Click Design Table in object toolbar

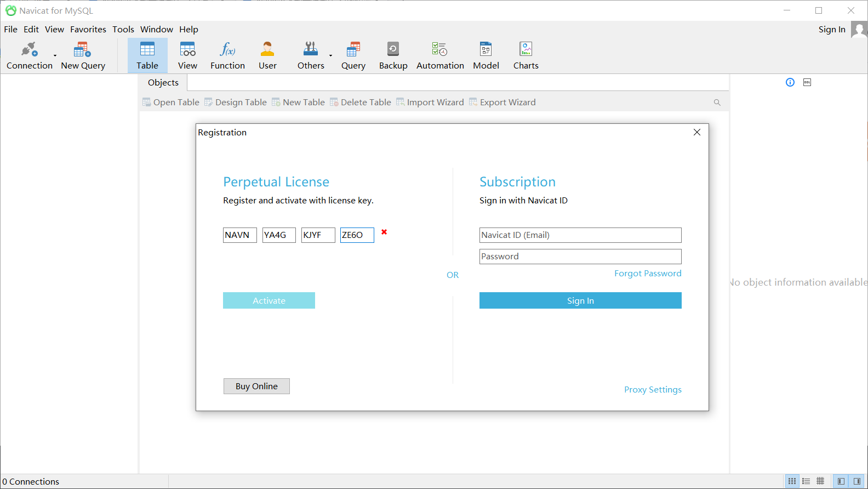pyautogui.click(x=236, y=103)
